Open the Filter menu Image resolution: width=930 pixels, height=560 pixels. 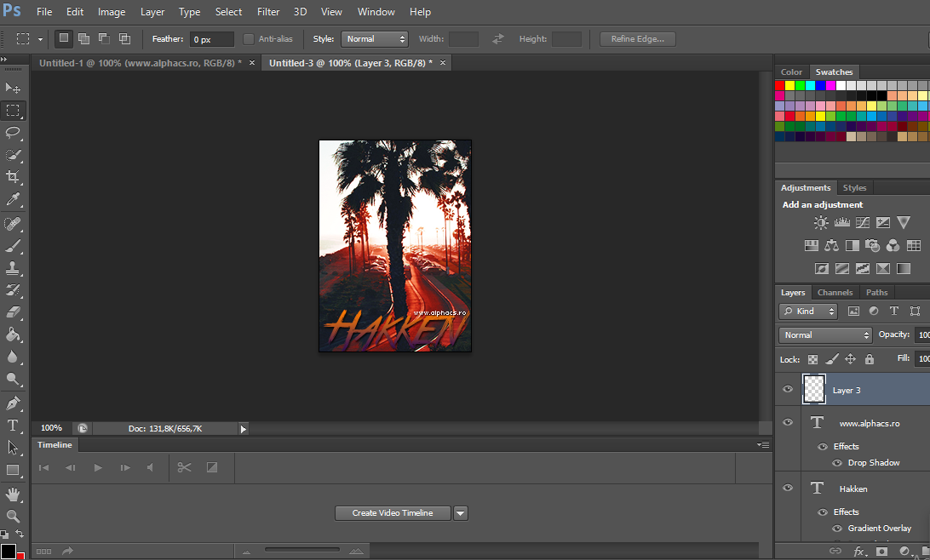point(268,12)
